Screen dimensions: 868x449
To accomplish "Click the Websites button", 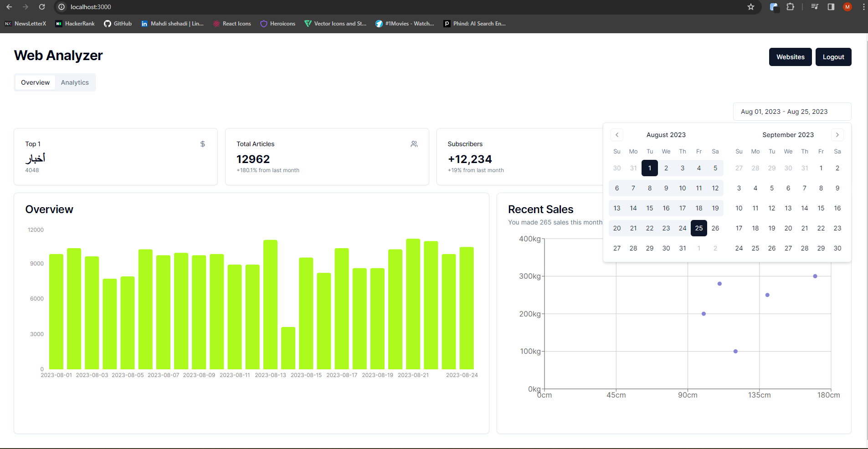I will pyautogui.click(x=790, y=57).
